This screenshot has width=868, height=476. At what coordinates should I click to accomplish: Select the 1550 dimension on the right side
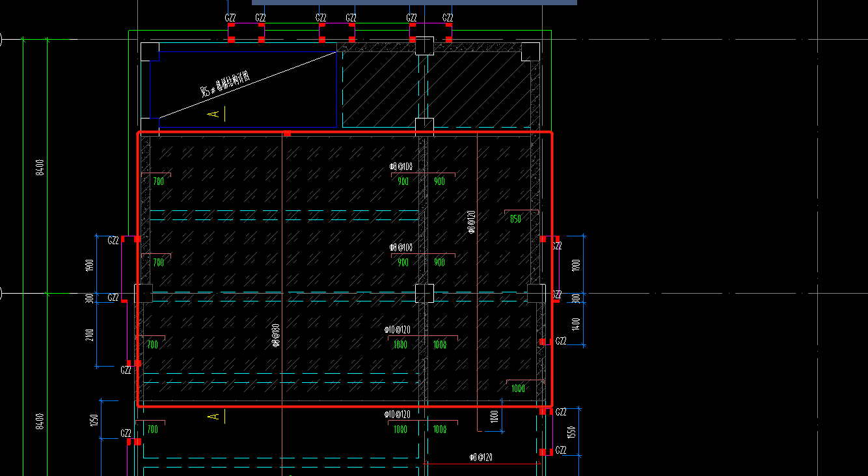(x=571, y=432)
